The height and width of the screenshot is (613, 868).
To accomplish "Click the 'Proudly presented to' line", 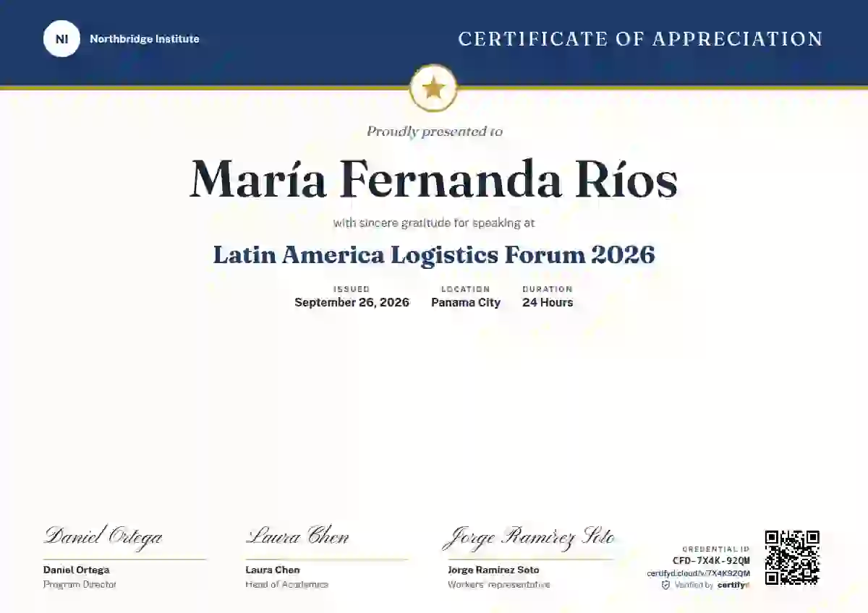I will coord(434,132).
